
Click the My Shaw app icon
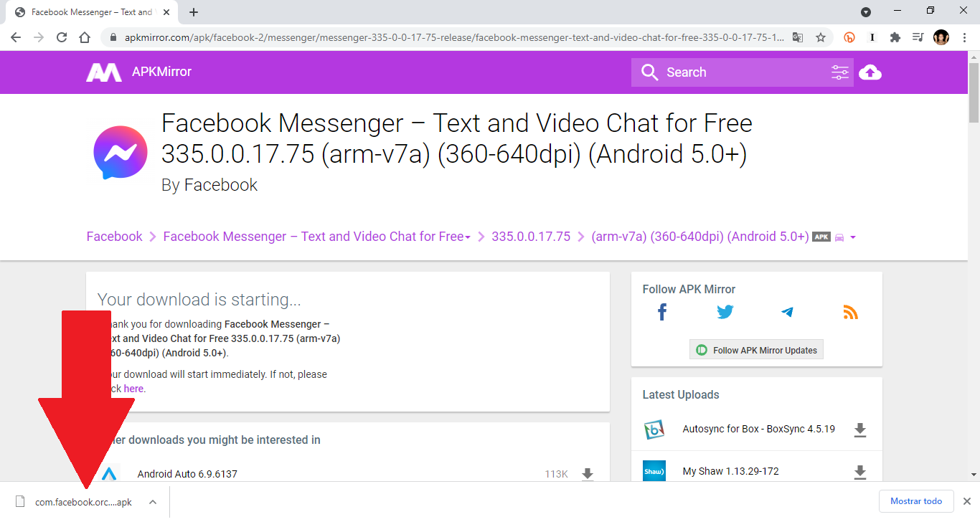[x=654, y=471]
